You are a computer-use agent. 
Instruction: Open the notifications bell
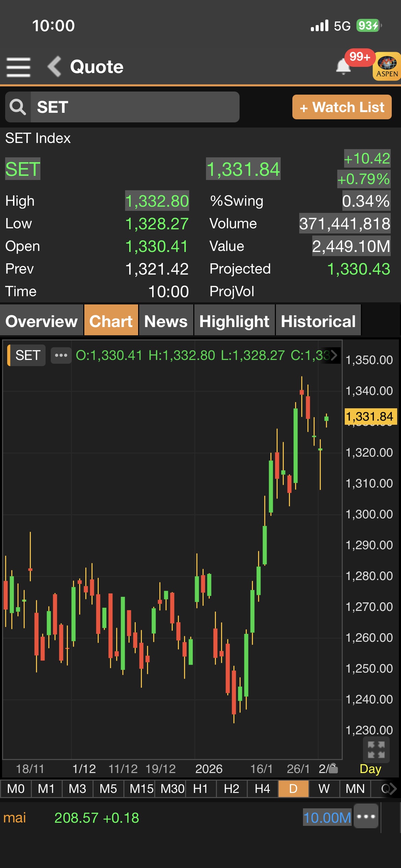pyautogui.click(x=343, y=66)
